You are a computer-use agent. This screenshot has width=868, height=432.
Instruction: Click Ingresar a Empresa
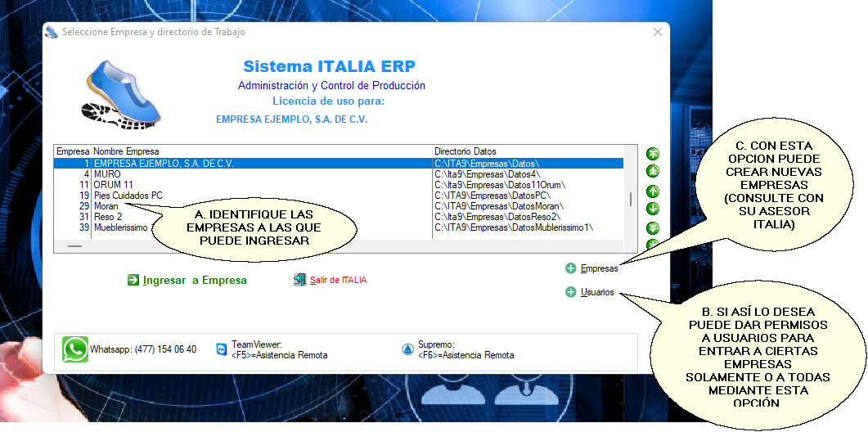coord(195,281)
